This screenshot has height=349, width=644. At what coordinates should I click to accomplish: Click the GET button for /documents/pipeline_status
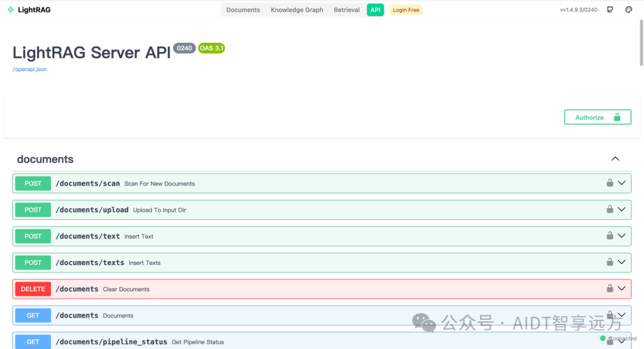click(x=33, y=342)
